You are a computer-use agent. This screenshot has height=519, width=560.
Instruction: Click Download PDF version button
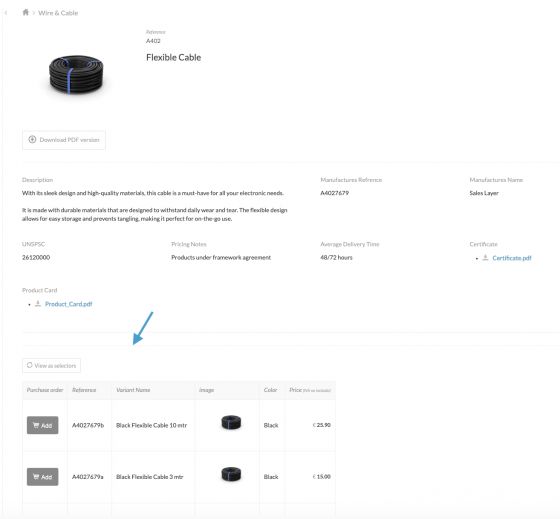[64, 140]
